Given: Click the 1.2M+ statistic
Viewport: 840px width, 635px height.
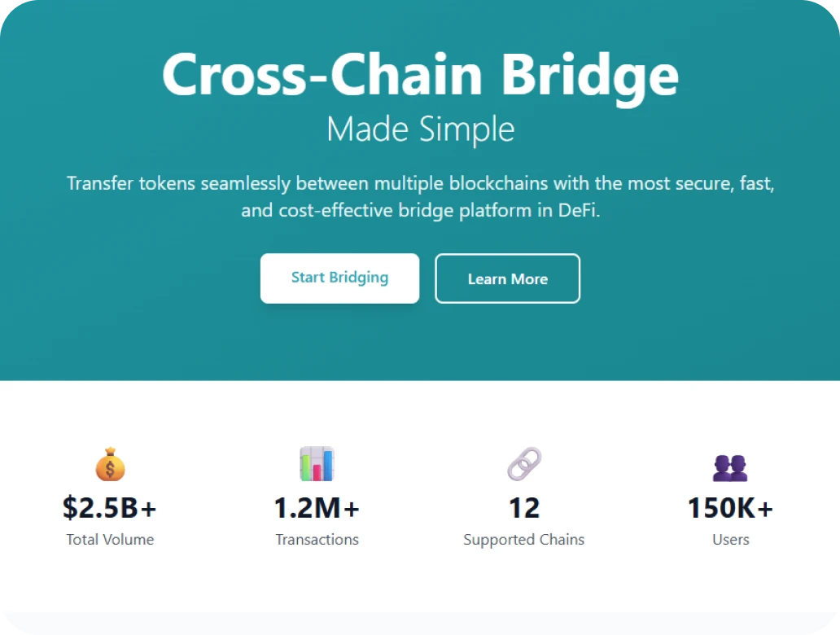Looking at the screenshot, I should click(317, 508).
